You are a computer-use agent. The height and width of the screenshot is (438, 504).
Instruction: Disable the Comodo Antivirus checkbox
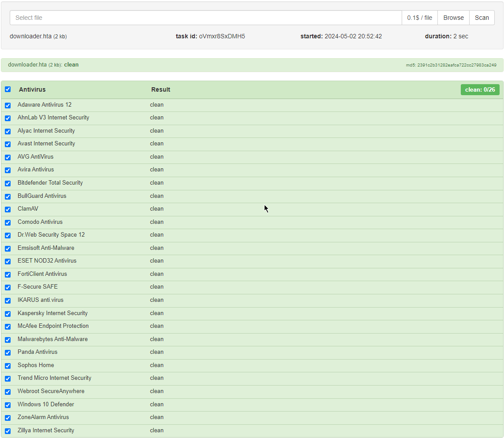tap(7, 223)
